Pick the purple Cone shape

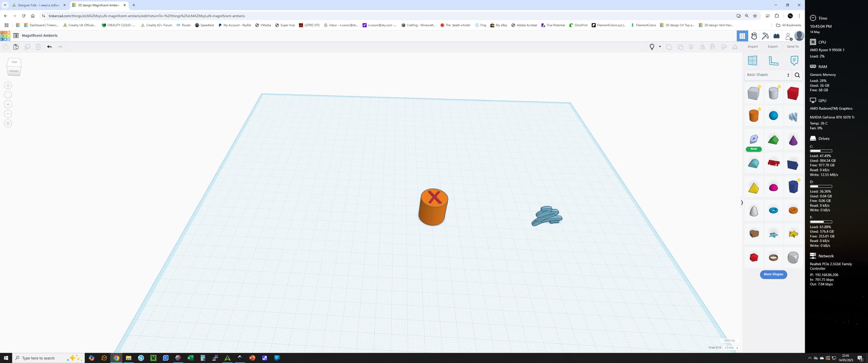pos(793,140)
